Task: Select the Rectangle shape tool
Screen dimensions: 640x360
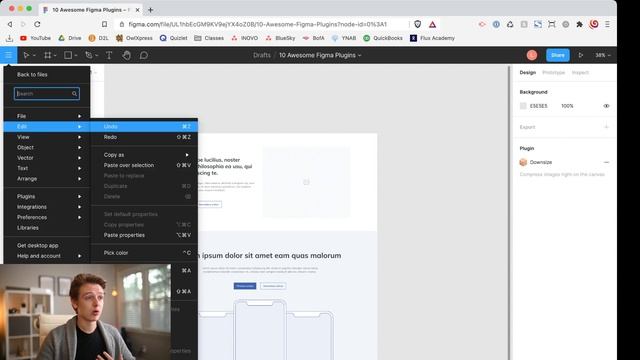Action: tap(68, 55)
